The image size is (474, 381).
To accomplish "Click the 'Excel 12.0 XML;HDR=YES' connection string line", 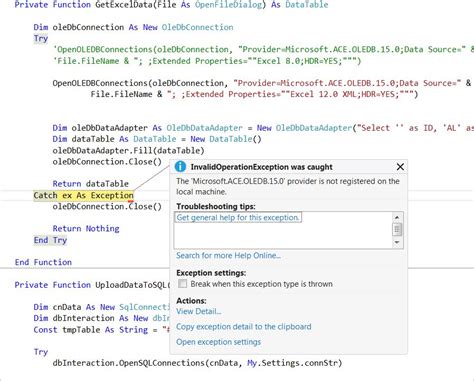I will pos(254,94).
